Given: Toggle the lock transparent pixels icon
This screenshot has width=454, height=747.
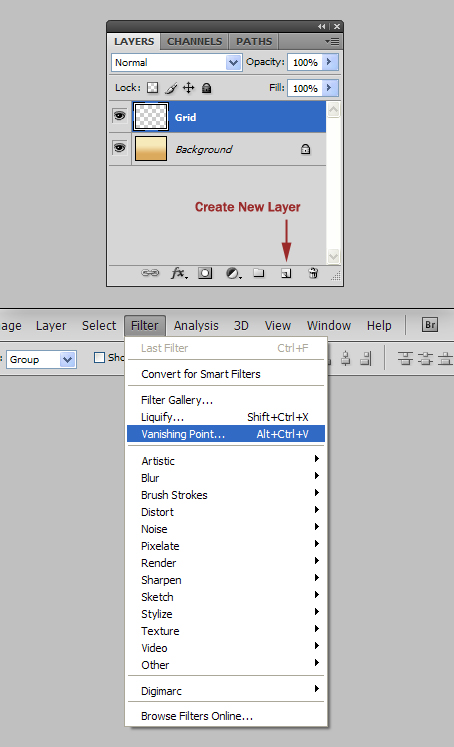Looking at the screenshot, I should (x=152, y=88).
